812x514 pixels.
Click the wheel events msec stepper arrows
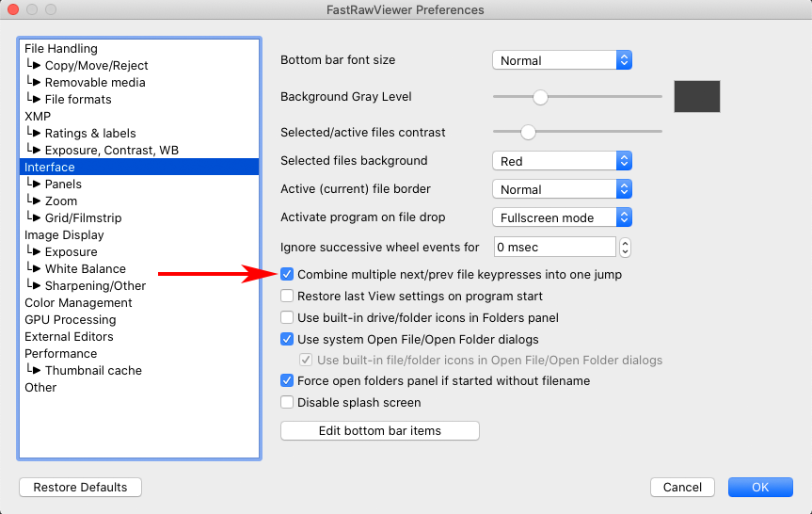tap(625, 248)
